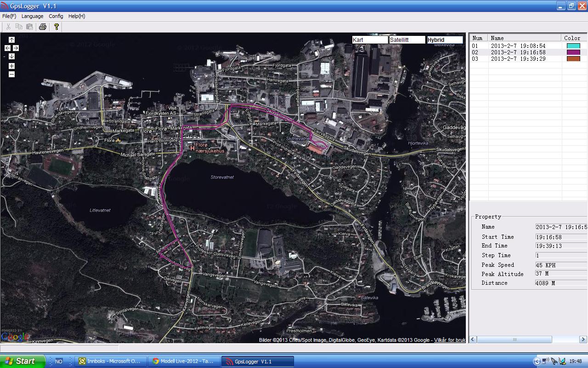Click the purple color swatch for track 02
Screen dimensions: 588x368
573,52
